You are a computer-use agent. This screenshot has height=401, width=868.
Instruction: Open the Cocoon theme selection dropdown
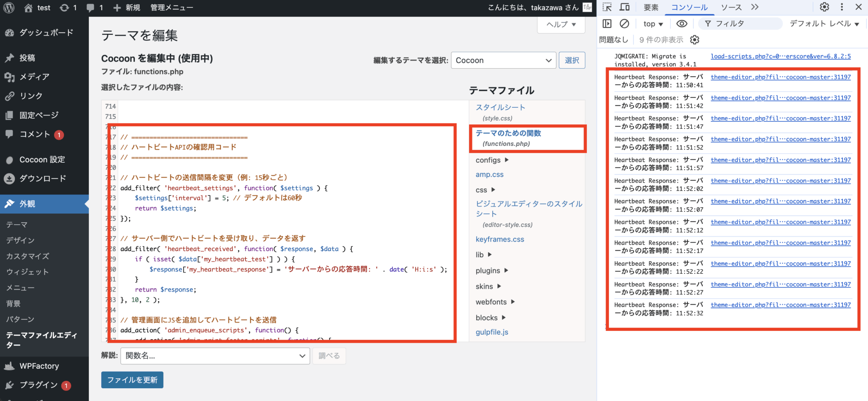pos(503,60)
